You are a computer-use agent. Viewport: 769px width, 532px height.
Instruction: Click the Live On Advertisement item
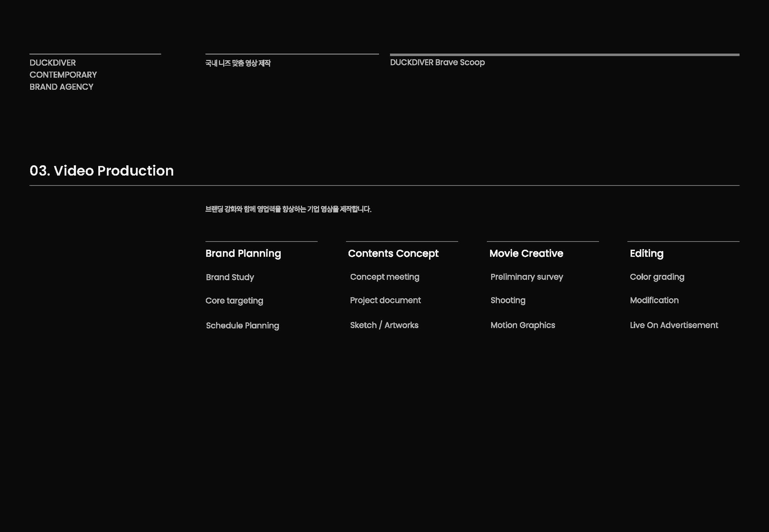pos(674,325)
